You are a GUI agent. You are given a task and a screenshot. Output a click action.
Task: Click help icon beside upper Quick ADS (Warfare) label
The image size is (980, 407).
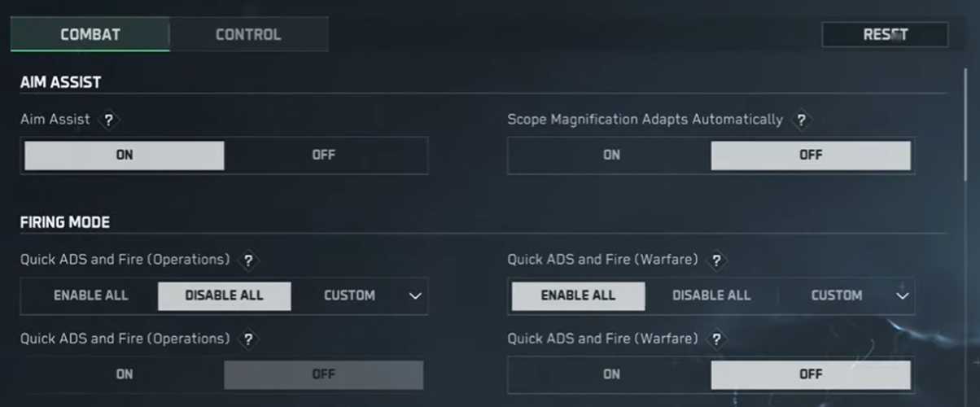[716, 260]
